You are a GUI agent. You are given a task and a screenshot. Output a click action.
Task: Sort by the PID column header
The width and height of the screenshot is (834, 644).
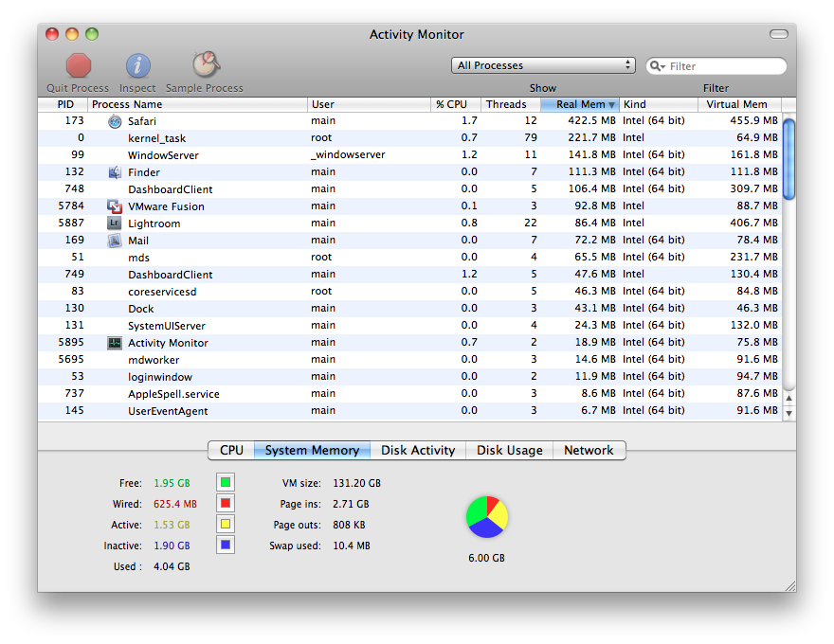pos(63,104)
